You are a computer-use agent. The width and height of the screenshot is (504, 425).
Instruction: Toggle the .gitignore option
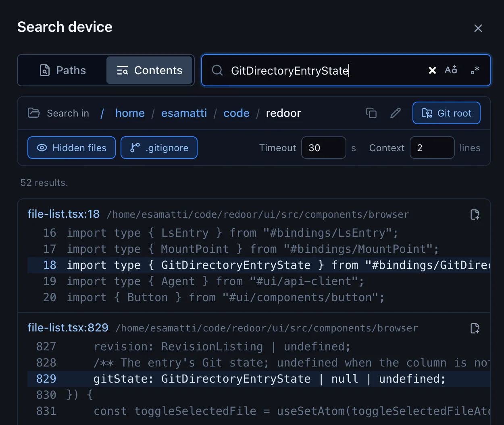pos(159,148)
